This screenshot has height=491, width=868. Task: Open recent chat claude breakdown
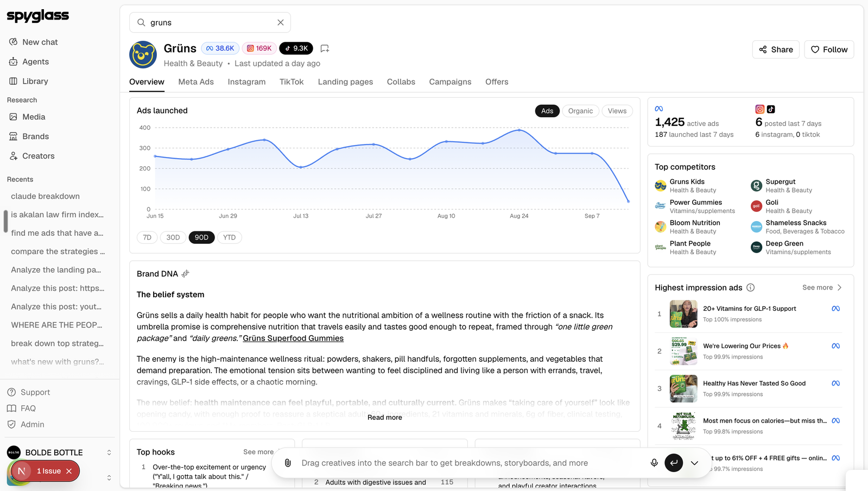pyautogui.click(x=46, y=196)
